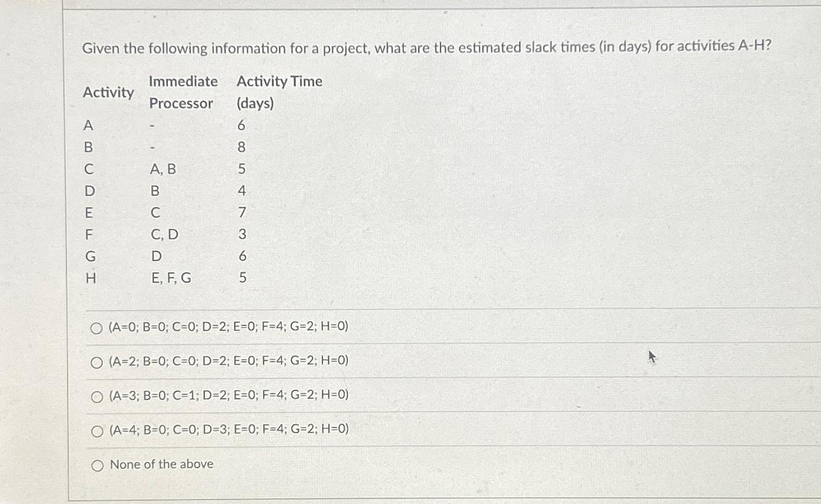Select activity row B in the table
The width and height of the screenshot is (821, 504).
tap(87, 147)
